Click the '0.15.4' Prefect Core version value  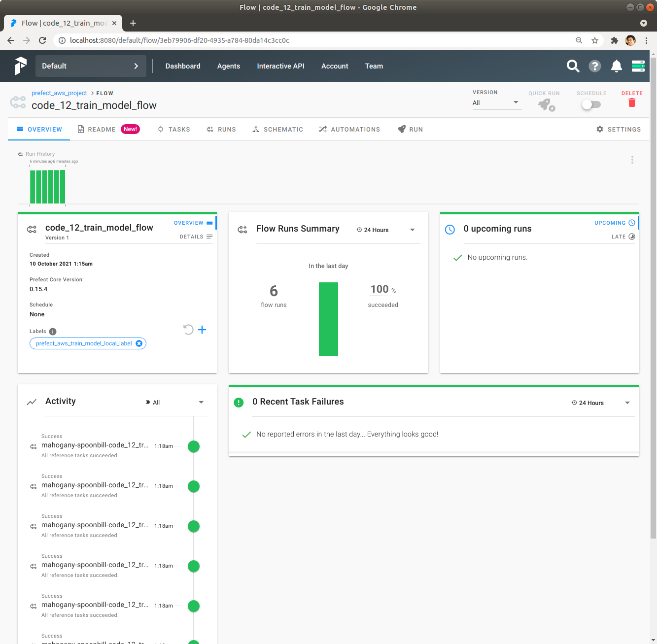point(38,289)
